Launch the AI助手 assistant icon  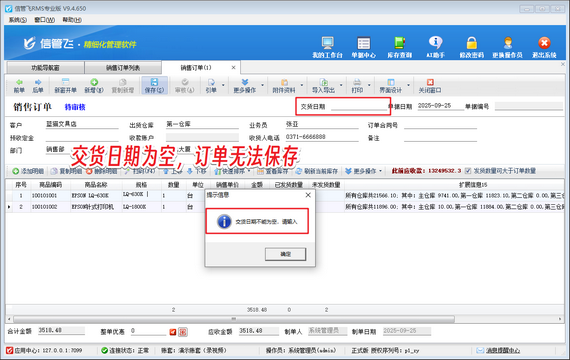click(x=435, y=43)
